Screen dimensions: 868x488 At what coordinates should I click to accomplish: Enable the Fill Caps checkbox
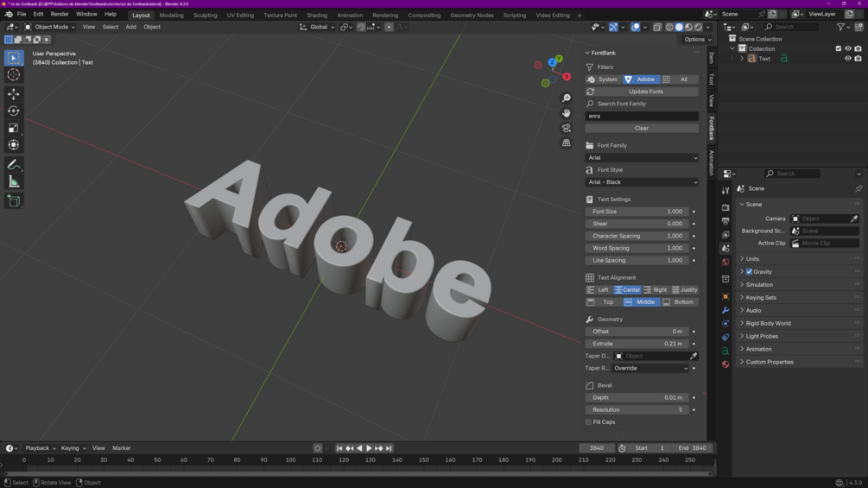click(588, 422)
